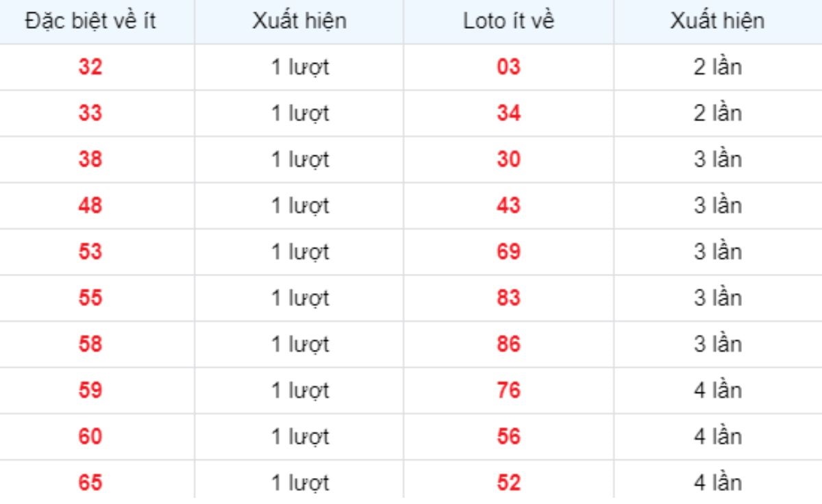Screen dimensions: 822x504
Task: Select special number 60
Action: (x=90, y=437)
